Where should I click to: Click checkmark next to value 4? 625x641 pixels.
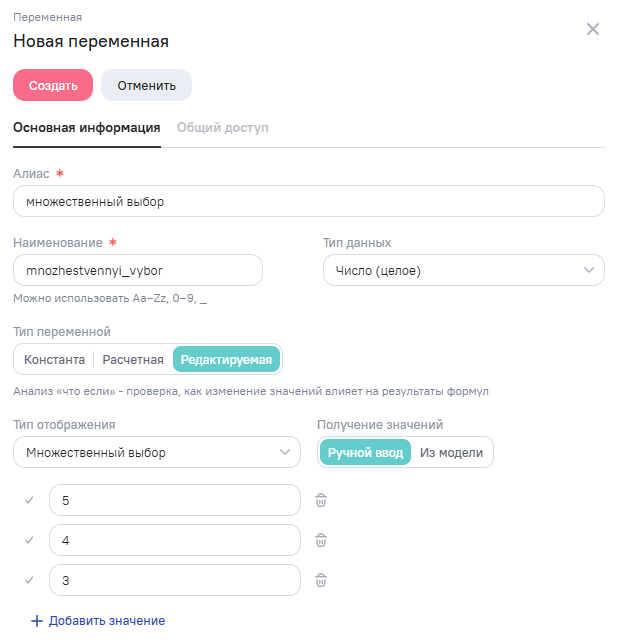[29, 540]
